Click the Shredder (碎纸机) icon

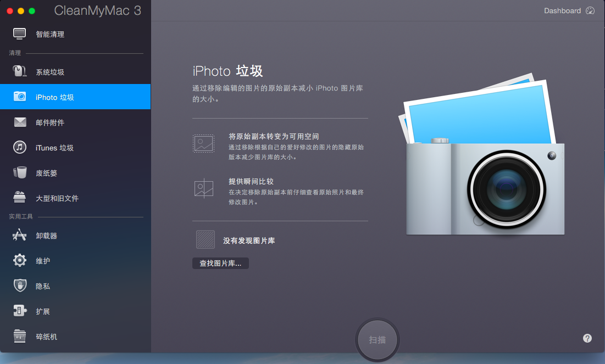coord(19,336)
